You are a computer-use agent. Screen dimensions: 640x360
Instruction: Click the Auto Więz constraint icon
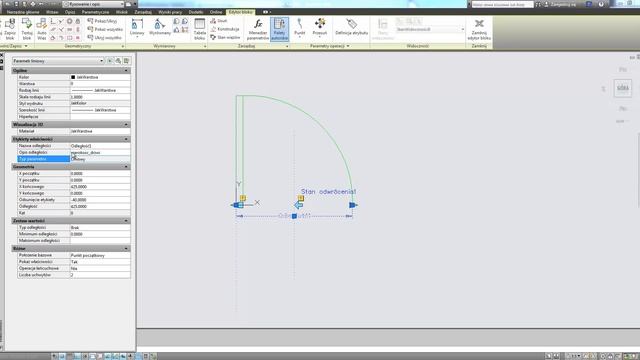(x=42, y=29)
